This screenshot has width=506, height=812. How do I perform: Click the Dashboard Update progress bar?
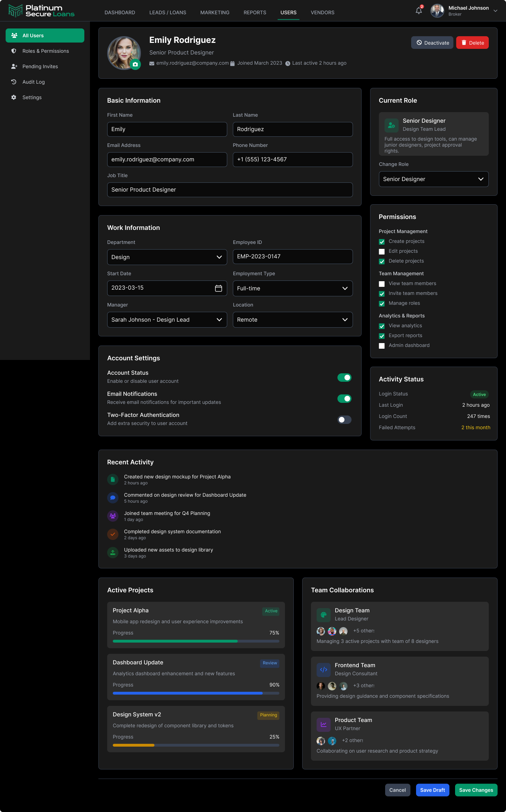tap(196, 693)
